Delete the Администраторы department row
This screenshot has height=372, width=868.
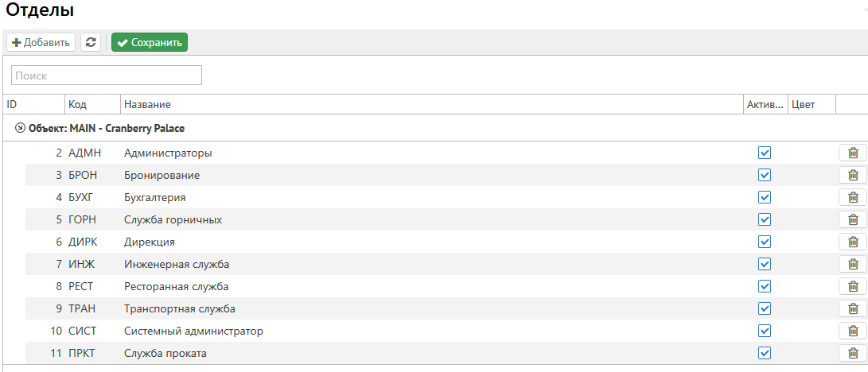point(852,153)
